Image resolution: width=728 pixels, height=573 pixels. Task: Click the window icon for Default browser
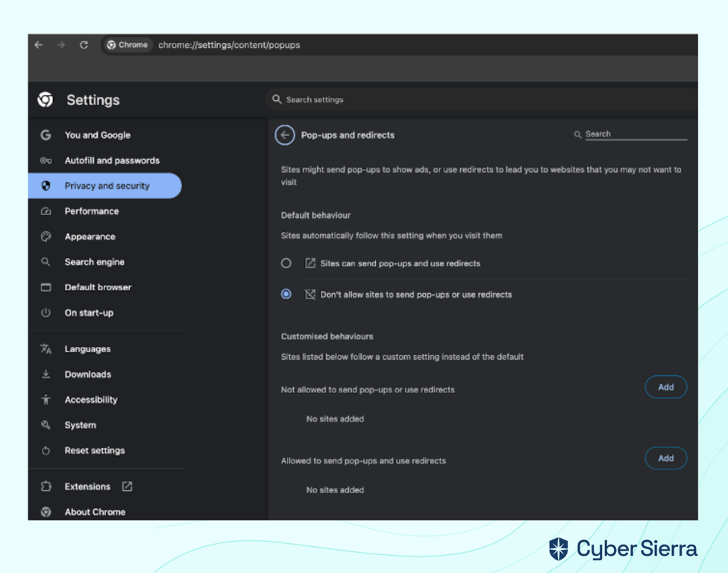tap(45, 287)
